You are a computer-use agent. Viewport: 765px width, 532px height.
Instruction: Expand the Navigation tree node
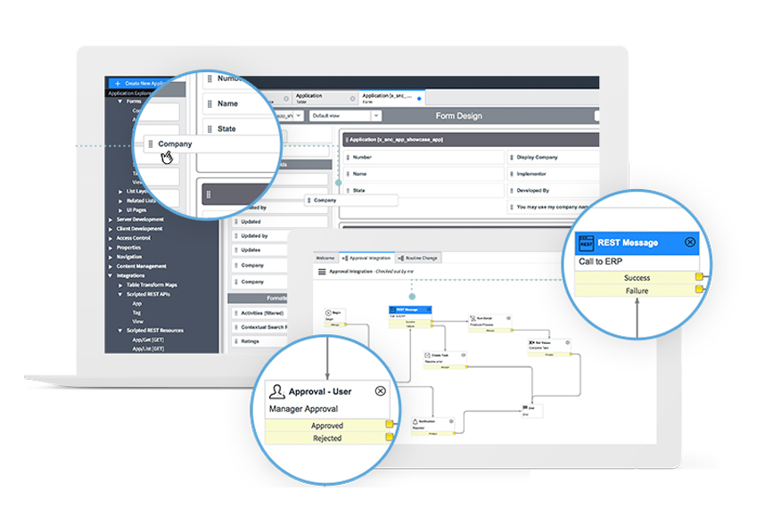[111, 257]
